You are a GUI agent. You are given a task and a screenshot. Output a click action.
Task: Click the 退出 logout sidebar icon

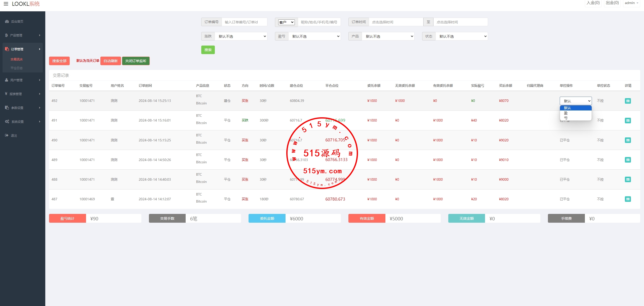(x=7, y=135)
